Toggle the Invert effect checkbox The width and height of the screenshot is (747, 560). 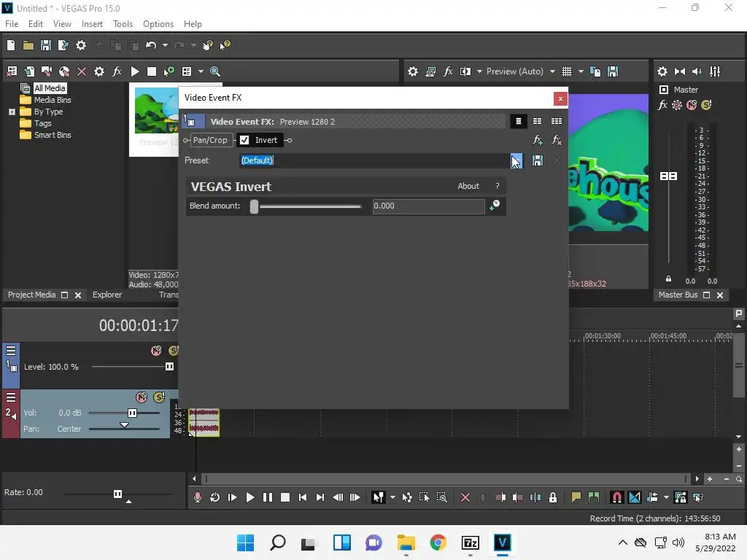pyautogui.click(x=244, y=140)
